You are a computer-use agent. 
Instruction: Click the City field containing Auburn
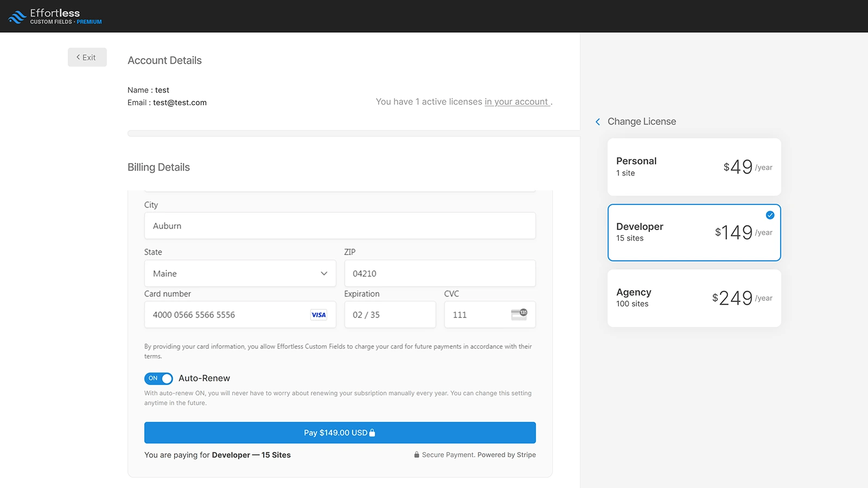click(340, 226)
